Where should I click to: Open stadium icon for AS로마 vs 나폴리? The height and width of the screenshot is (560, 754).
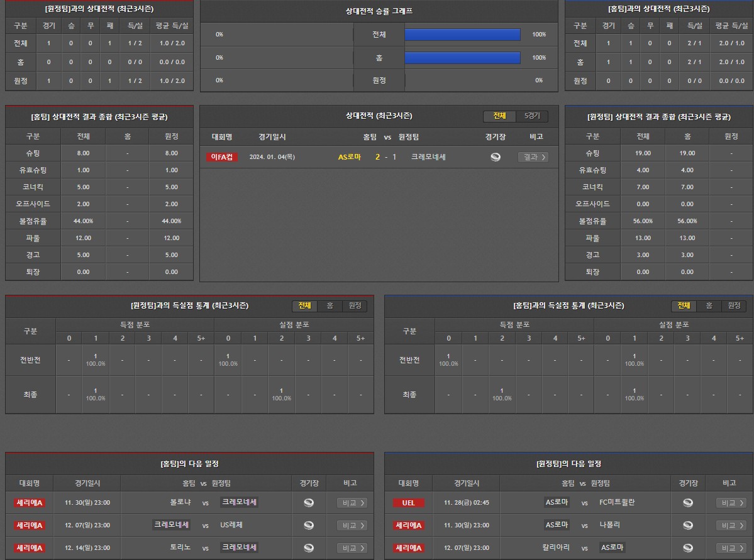688,525
